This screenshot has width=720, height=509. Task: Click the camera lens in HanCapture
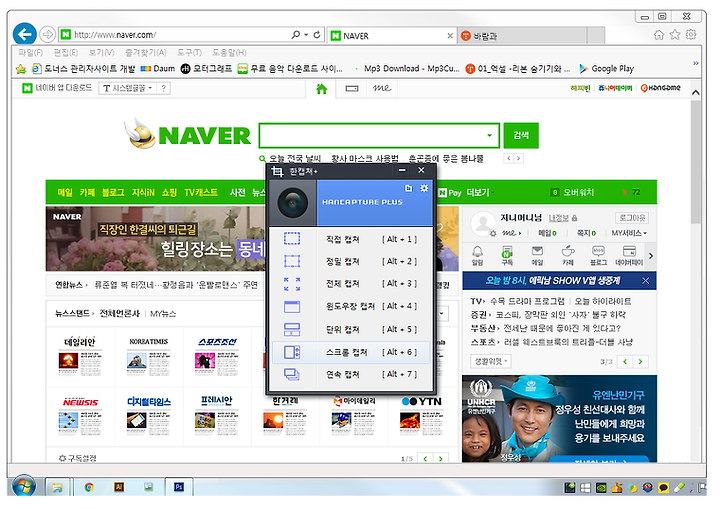(x=292, y=203)
